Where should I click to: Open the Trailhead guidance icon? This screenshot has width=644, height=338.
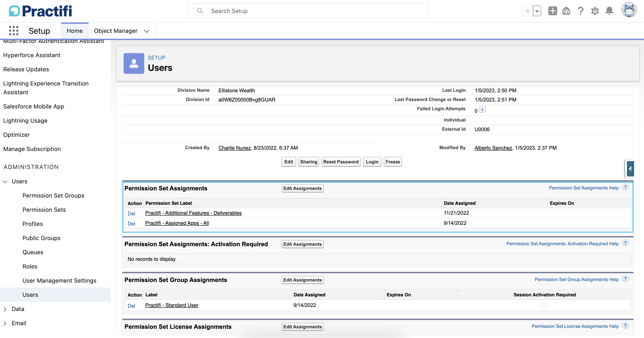point(566,11)
